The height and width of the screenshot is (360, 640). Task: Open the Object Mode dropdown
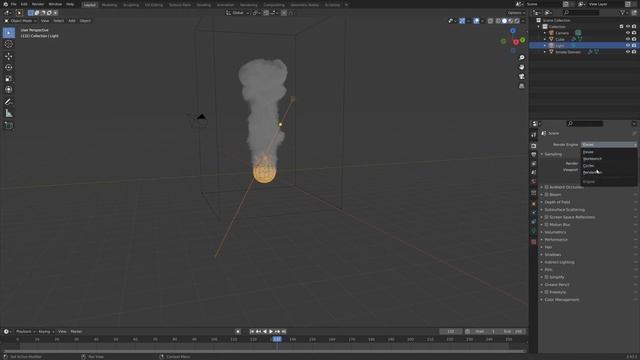[x=20, y=20]
